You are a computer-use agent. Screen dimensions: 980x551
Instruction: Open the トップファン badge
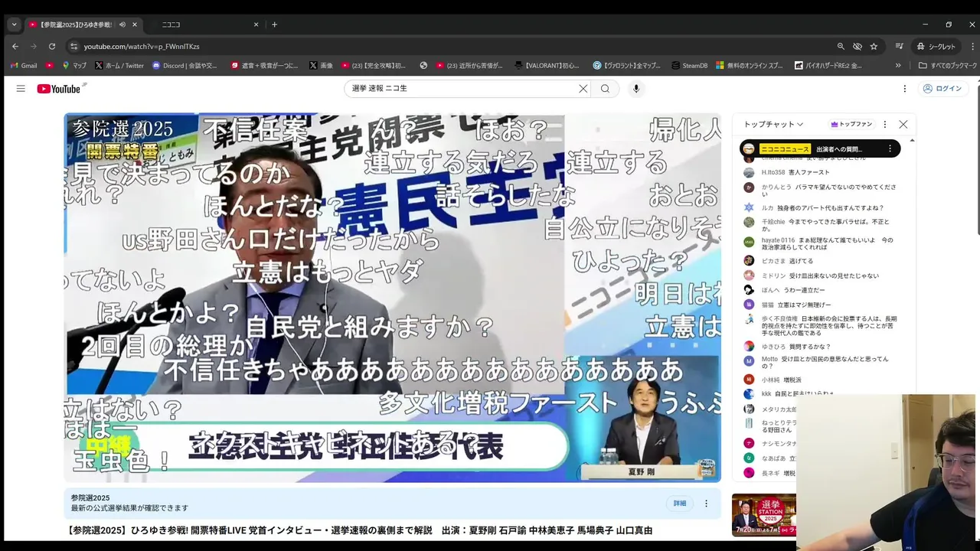(x=851, y=124)
